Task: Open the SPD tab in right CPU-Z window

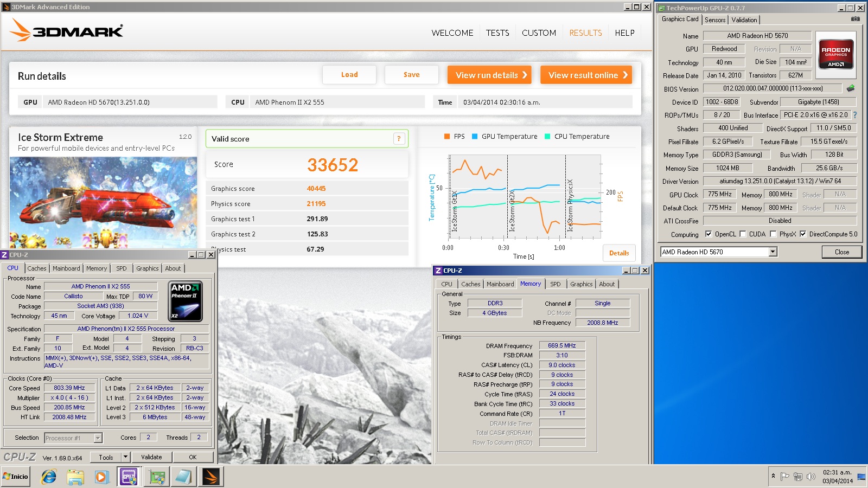Action: (x=556, y=284)
